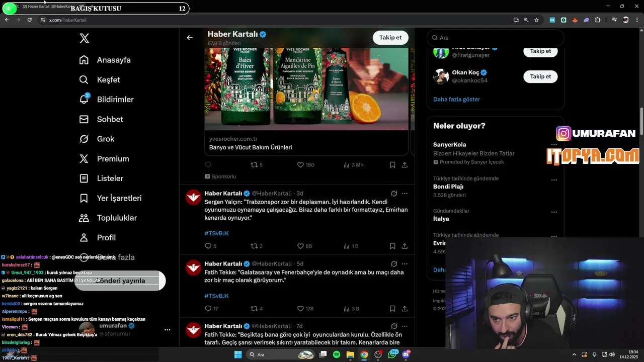
Task: Open Spotify from taskbar
Action: pyautogui.click(x=337, y=354)
